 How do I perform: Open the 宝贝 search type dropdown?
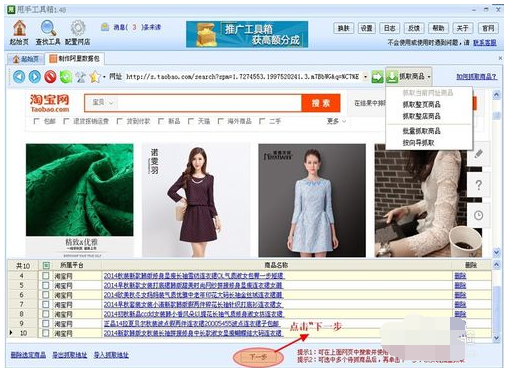pos(103,103)
